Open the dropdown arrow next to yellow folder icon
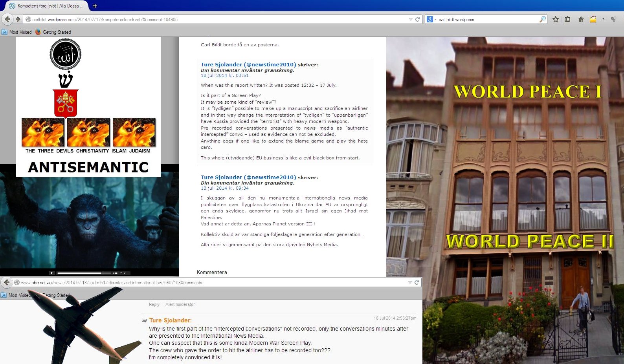This screenshot has height=364, width=624. coord(603,19)
